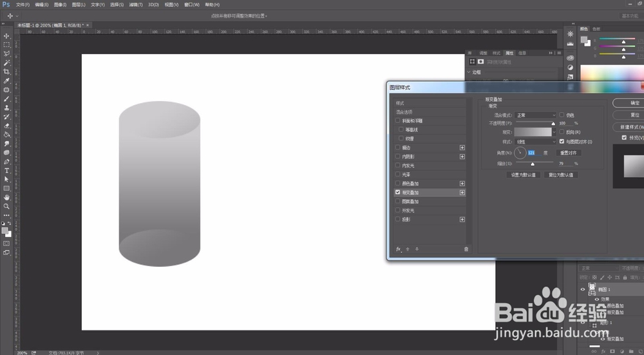Open the 图层(L) menu
The image size is (644, 355).
(x=79, y=5)
